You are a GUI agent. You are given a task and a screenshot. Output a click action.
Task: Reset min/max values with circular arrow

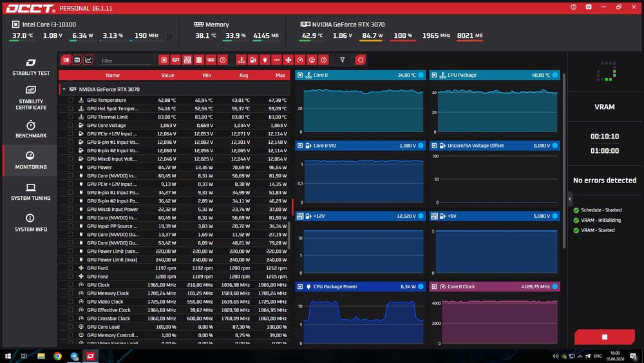pos(360,60)
